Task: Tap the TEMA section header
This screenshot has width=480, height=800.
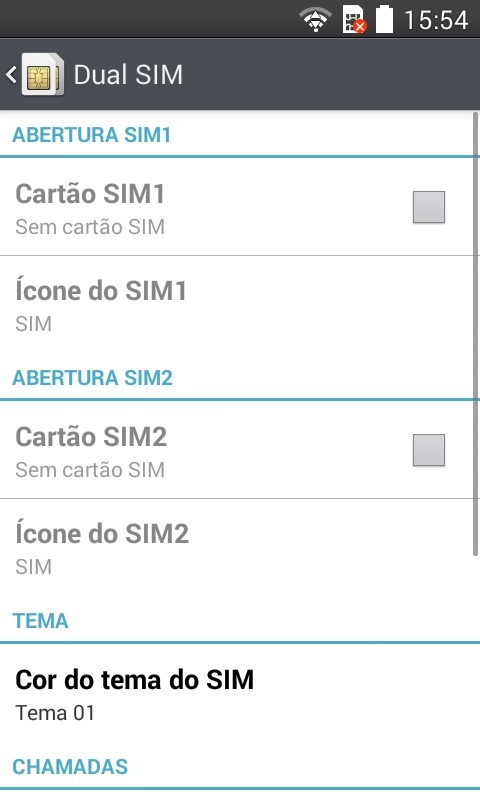Action: pyautogui.click(x=40, y=620)
